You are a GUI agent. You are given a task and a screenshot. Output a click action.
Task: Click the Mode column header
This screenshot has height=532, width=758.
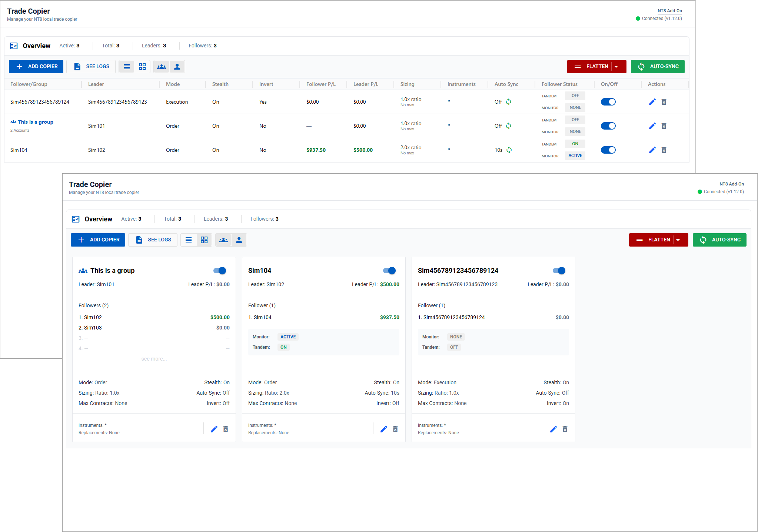pos(173,84)
